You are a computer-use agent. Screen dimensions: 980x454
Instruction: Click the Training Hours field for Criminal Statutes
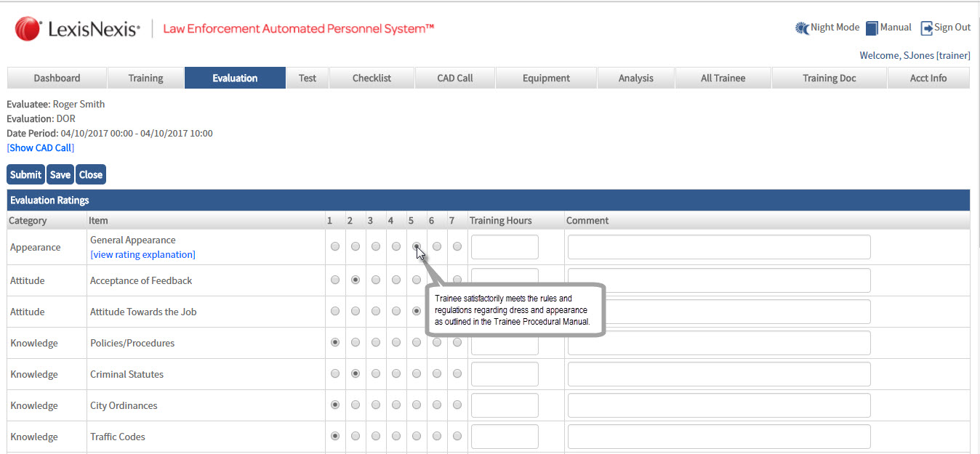tap(505, 374)
